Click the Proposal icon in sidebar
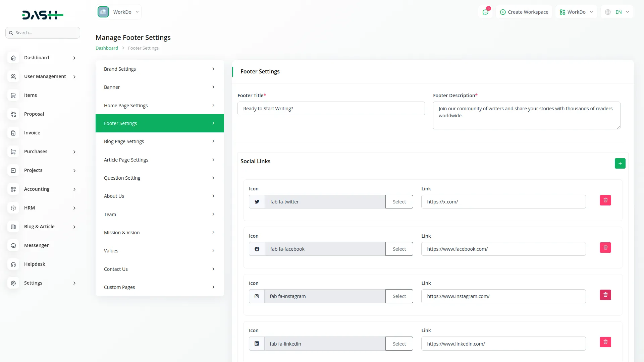 click(13, 114)
